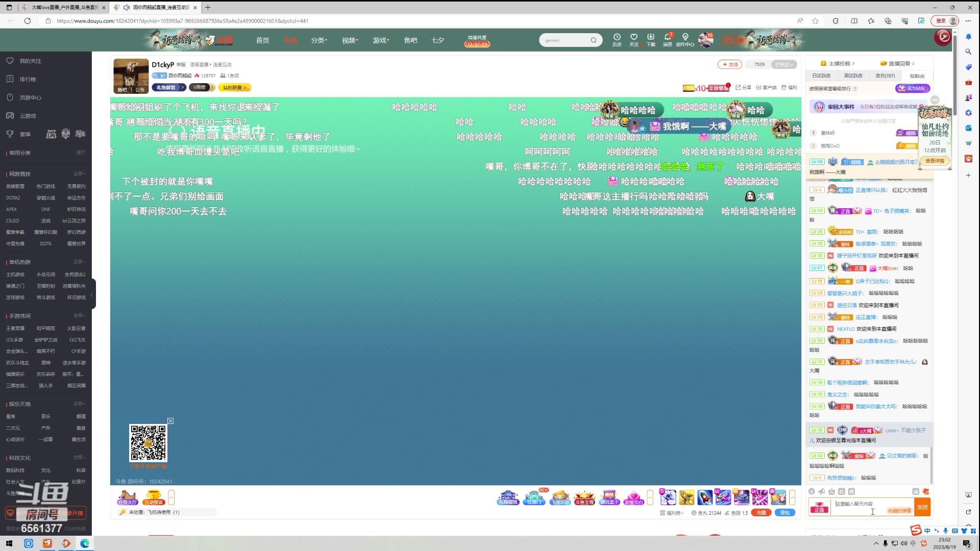Toggle the chat filter icon at right of chat toolbar
This screenshot has height=551, width=980.
coord(916,491)
